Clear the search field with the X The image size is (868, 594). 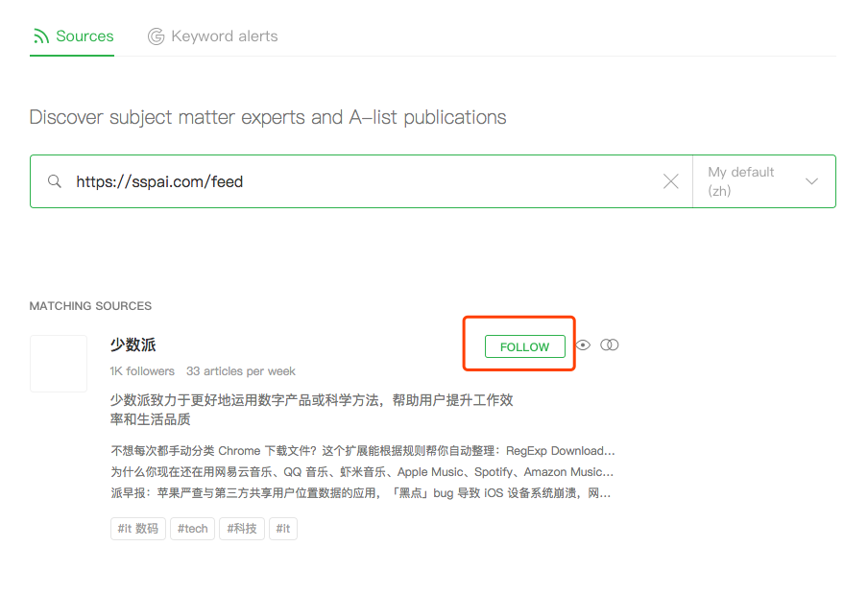click(x=670, y=181)
